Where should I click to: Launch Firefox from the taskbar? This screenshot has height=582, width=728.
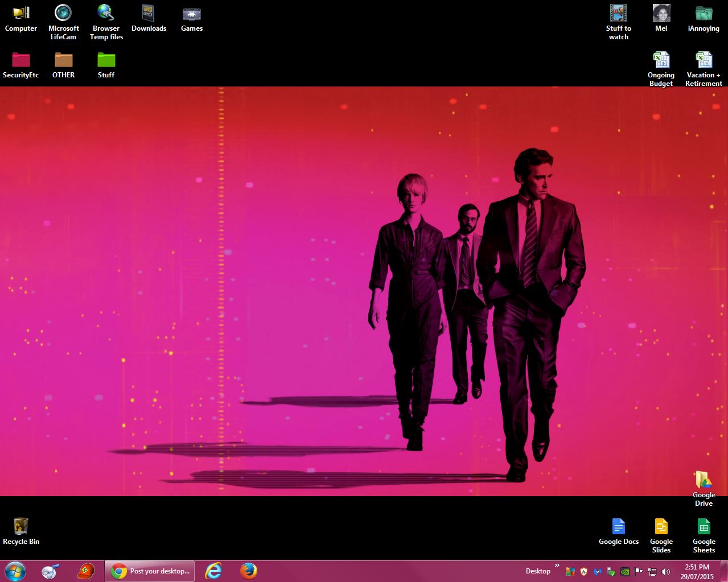[248, 571]
